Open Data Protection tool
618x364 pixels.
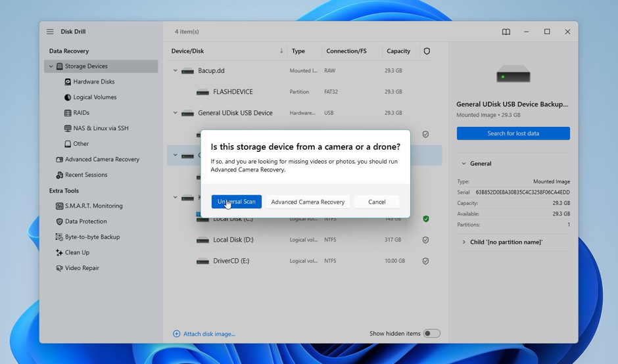click(85, 221)
